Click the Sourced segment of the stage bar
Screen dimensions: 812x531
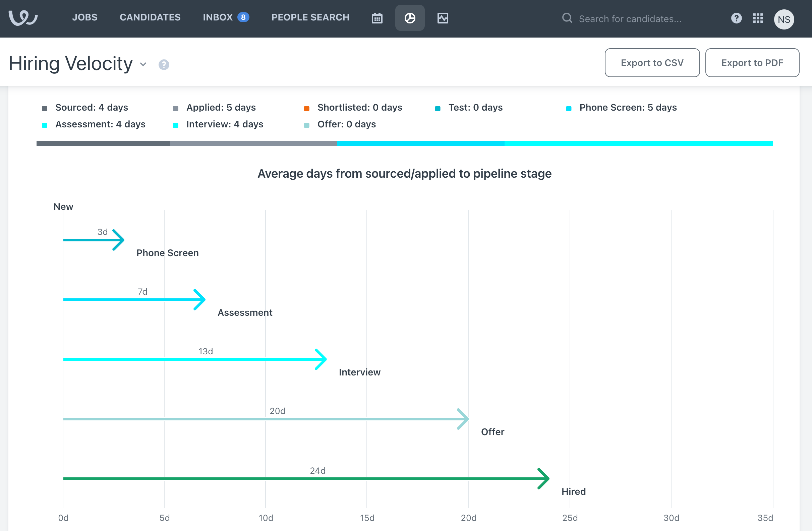[103, 143]
